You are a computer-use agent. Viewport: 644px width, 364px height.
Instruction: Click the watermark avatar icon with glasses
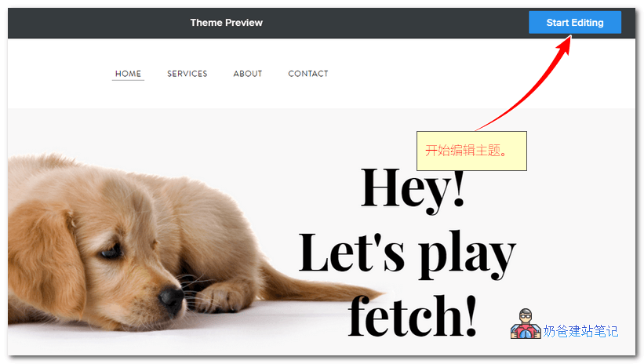[x=526, y=324]
